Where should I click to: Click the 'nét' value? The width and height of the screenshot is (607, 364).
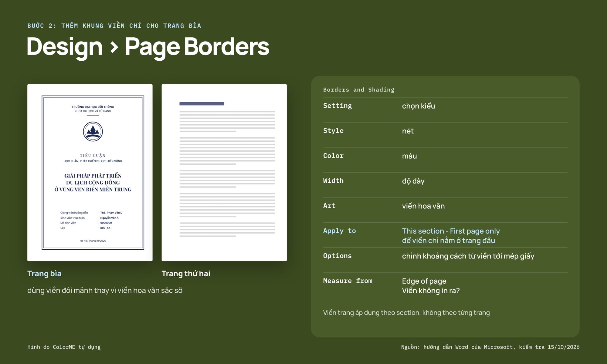[408, 131]
